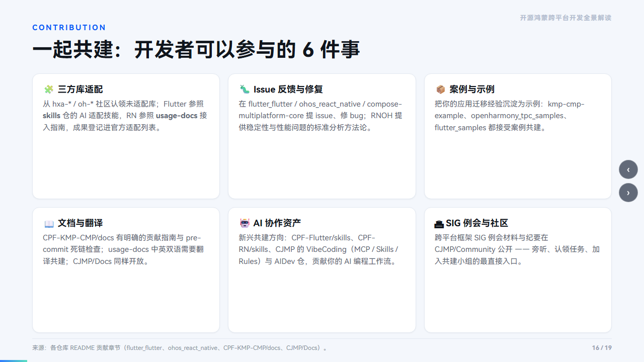Select the AI 协作资产 card heading
644x362 pixels.
coord(277,223)
